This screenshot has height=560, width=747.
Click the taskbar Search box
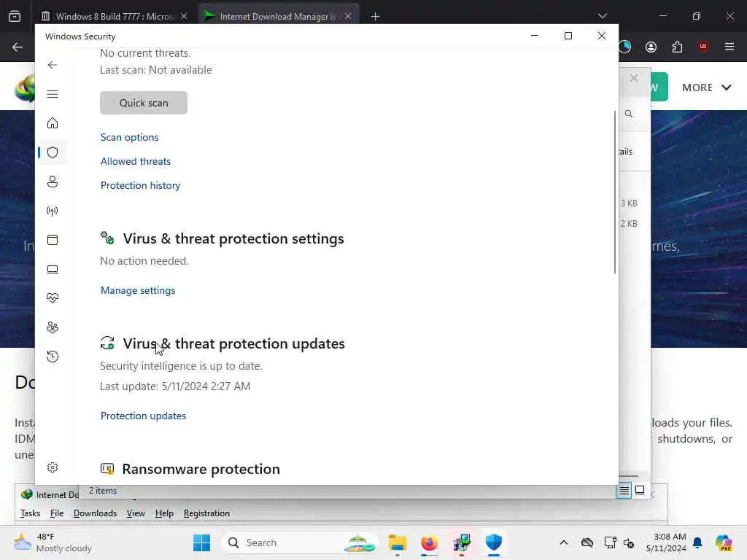click(x=299, y=542)
